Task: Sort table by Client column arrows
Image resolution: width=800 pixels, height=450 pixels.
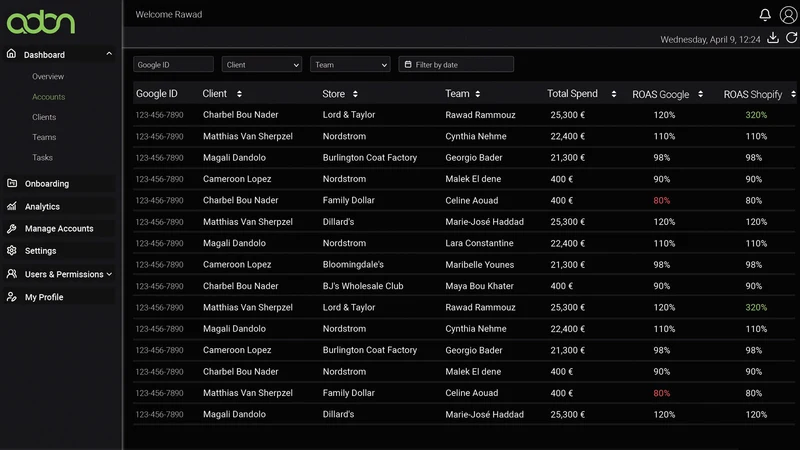Action: tap(239, 94)
